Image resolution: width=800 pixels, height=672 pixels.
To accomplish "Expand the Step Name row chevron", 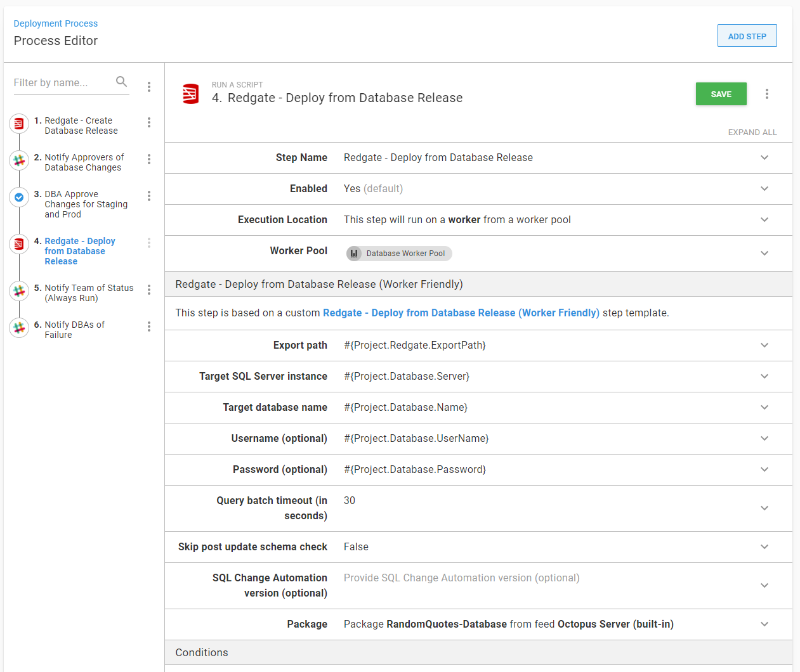I will [764, 158].
